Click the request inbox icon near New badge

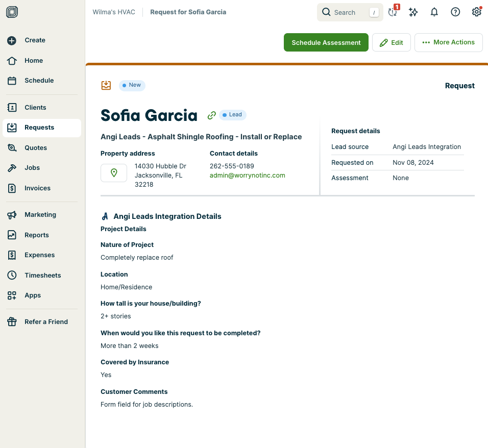[106, 85]
